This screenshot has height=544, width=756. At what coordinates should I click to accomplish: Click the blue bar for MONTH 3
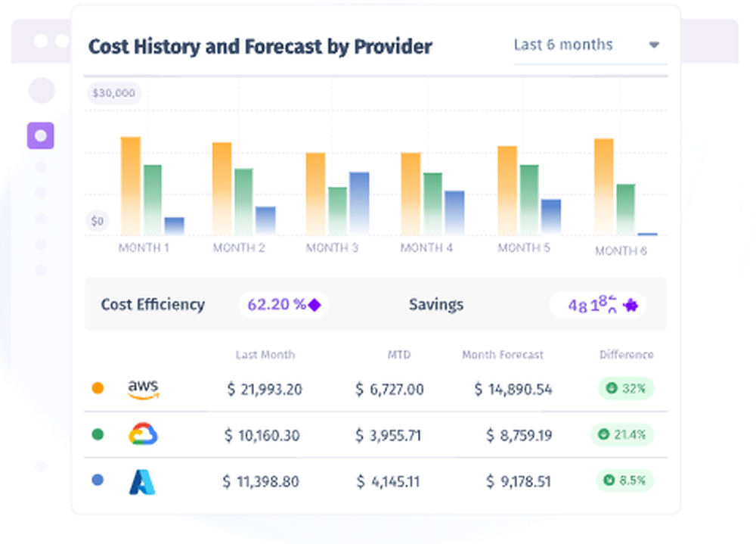(x=359, y=204)
